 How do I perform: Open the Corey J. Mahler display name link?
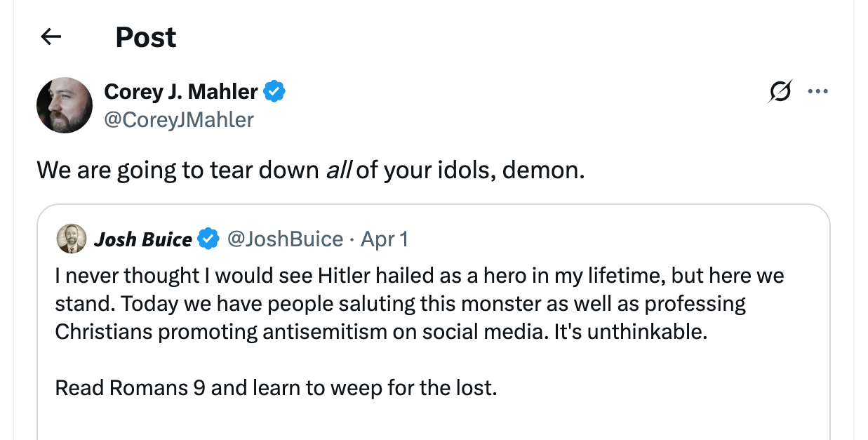181,91
